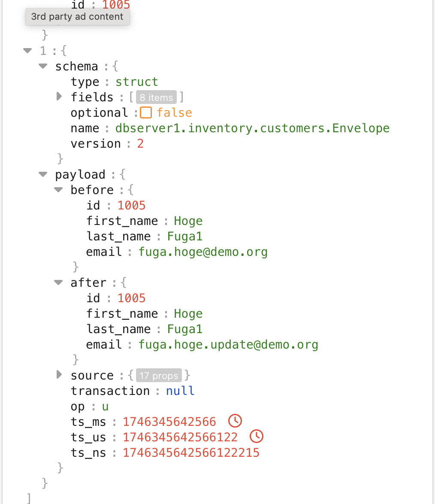This screenshot has width=435, height=504.
Task: Select dbserver1.inventory.customers.Envelope name value
Action: [252, 128]
